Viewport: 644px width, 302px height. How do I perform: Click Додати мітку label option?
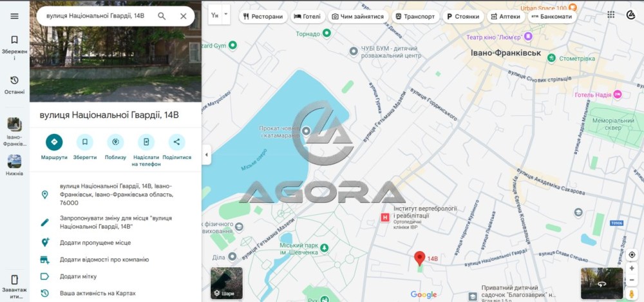click(115, 276)
